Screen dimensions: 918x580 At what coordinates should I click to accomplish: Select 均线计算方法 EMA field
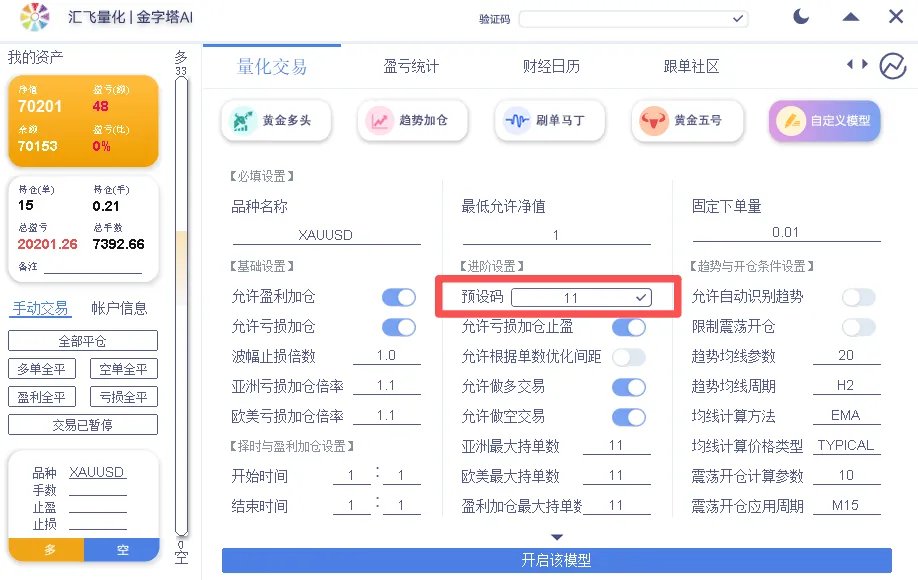point(846,416)
